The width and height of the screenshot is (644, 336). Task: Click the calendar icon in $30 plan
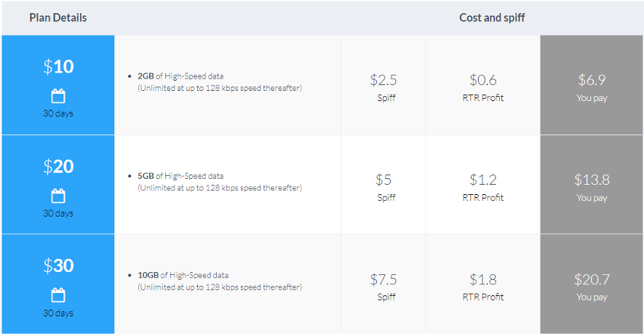coord(58,295)
